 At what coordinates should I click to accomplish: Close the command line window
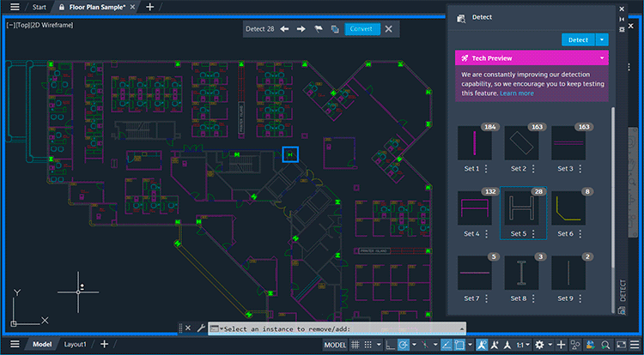[x=188, y=328]
